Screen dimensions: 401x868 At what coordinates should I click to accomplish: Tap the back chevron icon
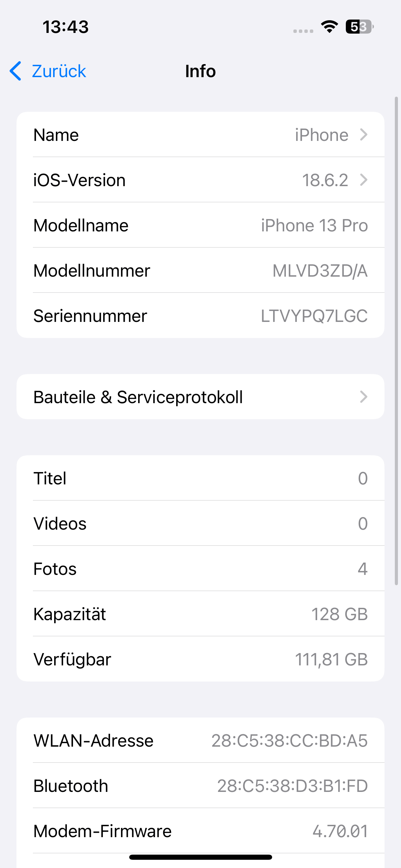pyautogui.click(x=16, y=71)
